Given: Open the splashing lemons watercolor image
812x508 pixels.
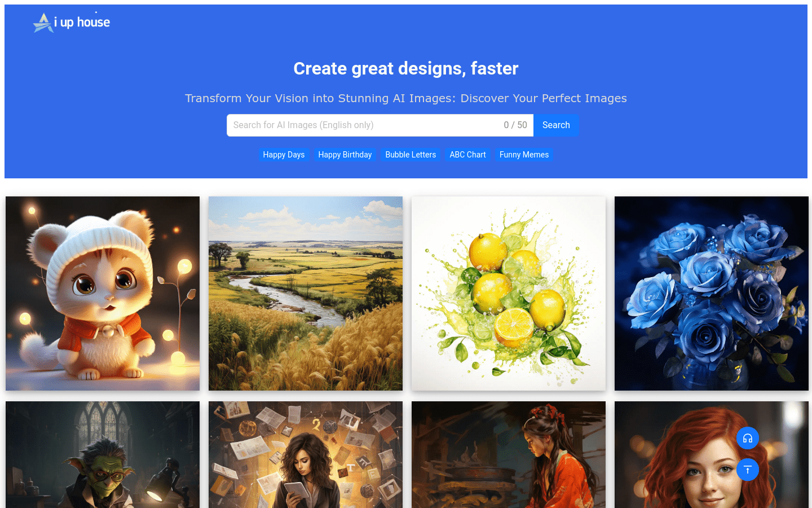Looking at the screenshot, I should coord(509,294).
